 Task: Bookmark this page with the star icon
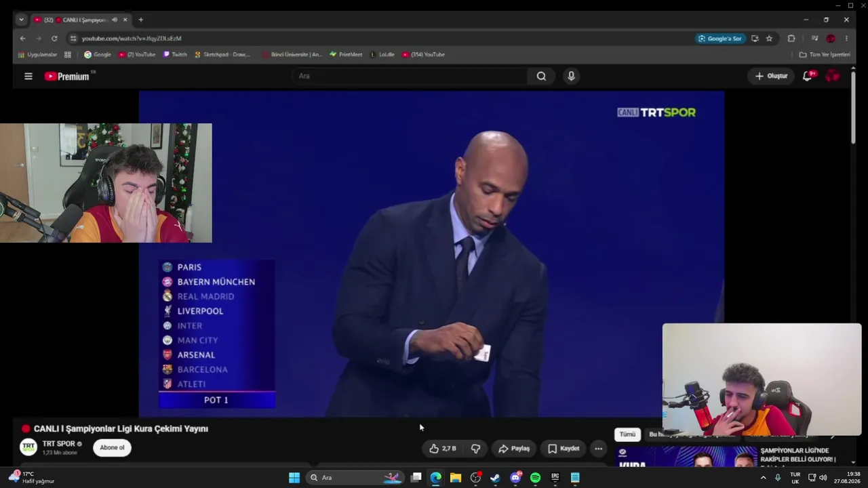(x=769, y=39)
